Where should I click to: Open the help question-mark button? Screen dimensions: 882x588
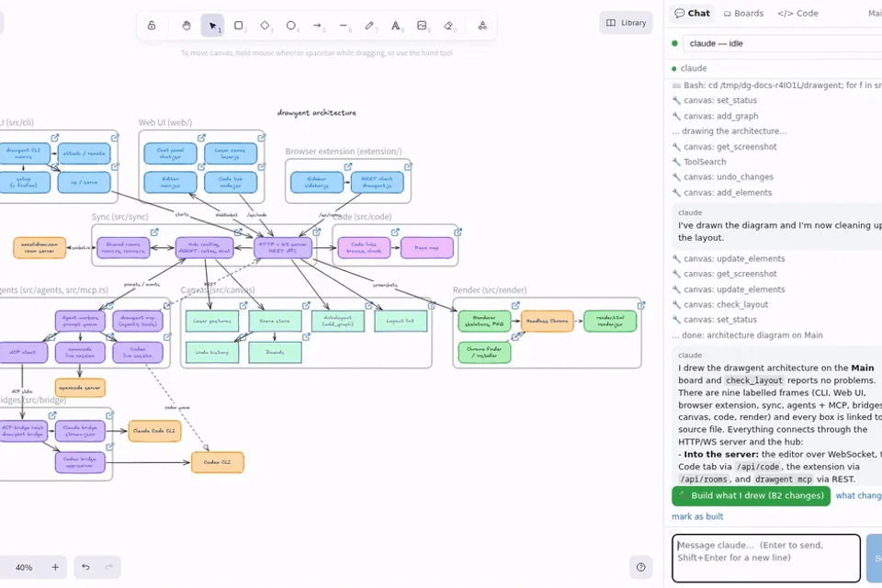(x=640, y=567)
